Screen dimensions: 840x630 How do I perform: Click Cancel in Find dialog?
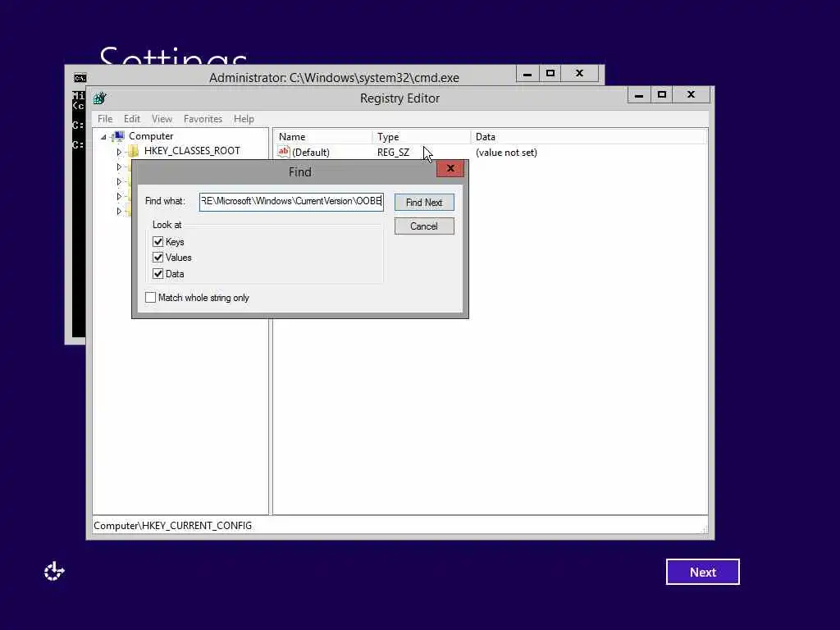coord(424,226)
